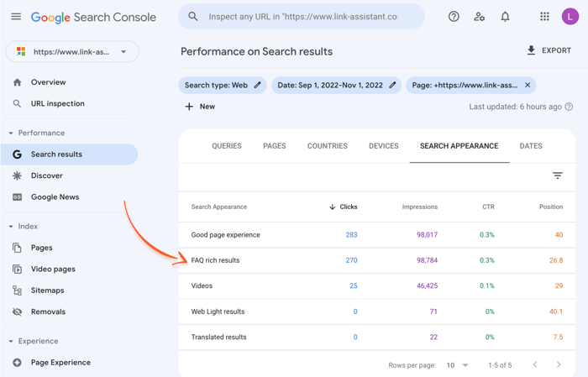
Task: Click the Google News icon
Action: pos(17,196)
